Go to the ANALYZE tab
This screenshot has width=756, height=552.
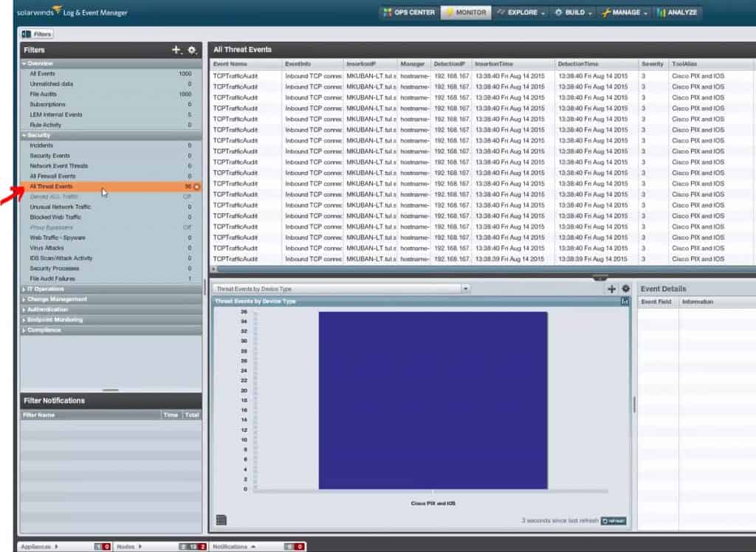[x=678, y=13]
